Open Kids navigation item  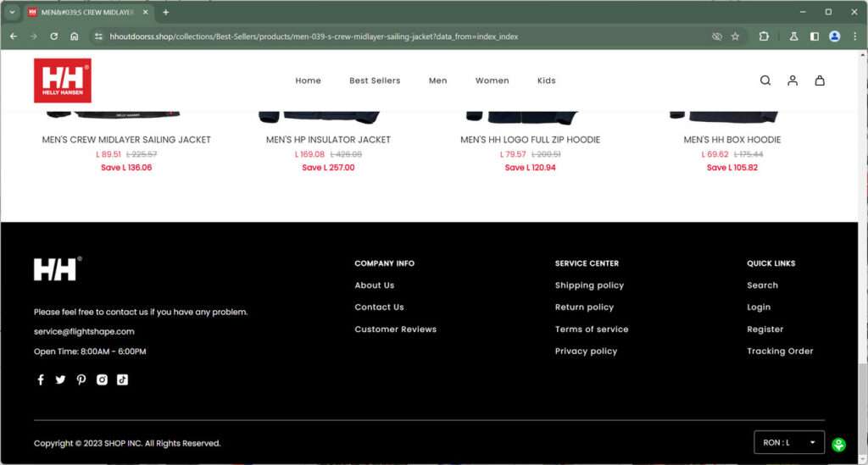547,80
